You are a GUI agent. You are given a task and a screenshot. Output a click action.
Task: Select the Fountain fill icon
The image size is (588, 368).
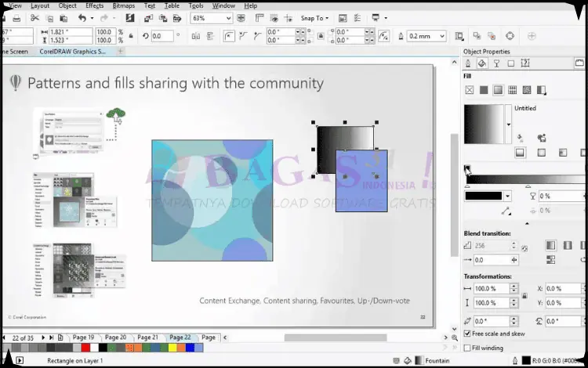[x=497, y=91]
